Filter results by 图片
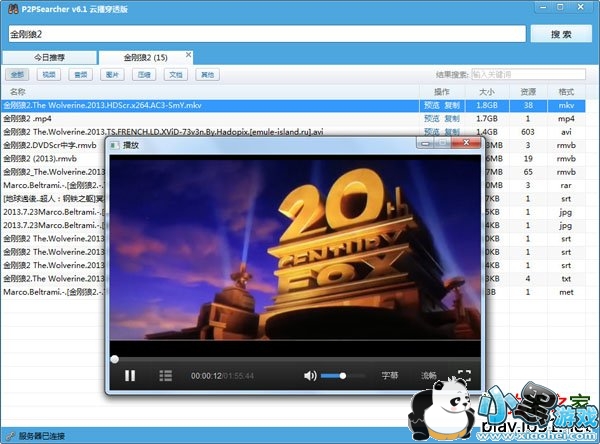This screenshot has height=444, width=600. pos(112,74)
